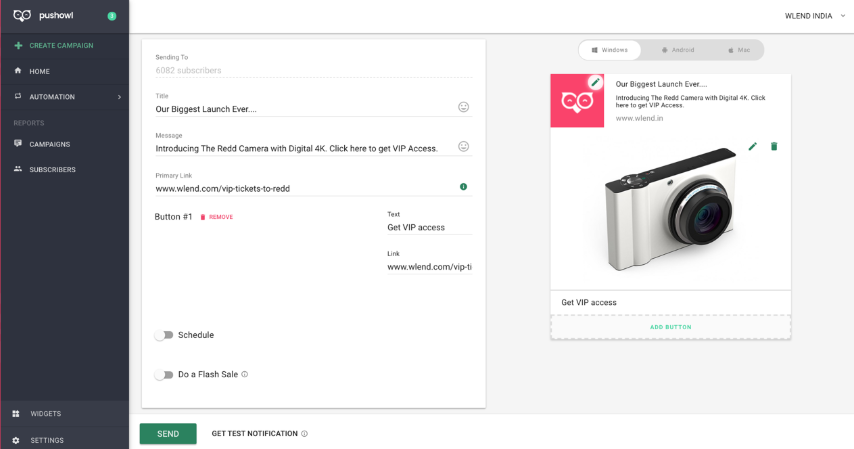Click the button Link input field

click(430, 267)
